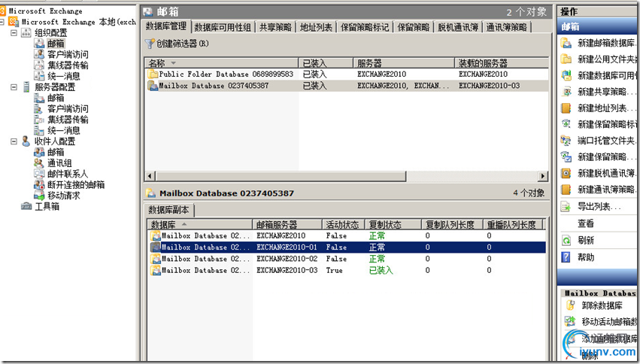
Task: Click 新建通讯簿策略 action icon
Action: [x=566, y=190]
